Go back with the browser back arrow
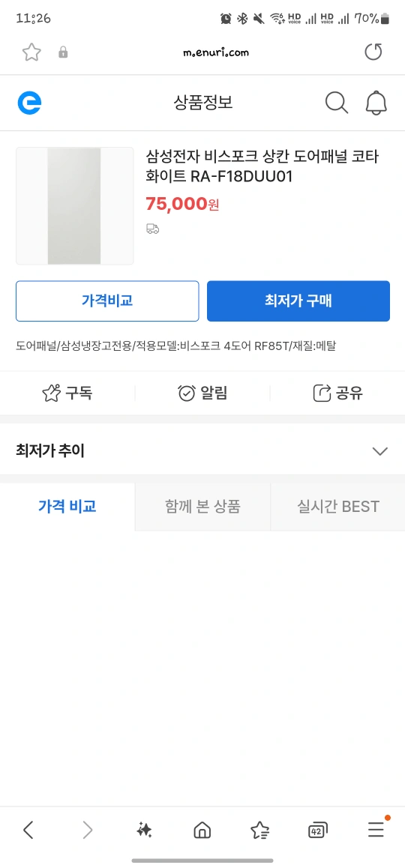Image resolution: width=405 pixels, height=868 pixels. pos(28,830)
